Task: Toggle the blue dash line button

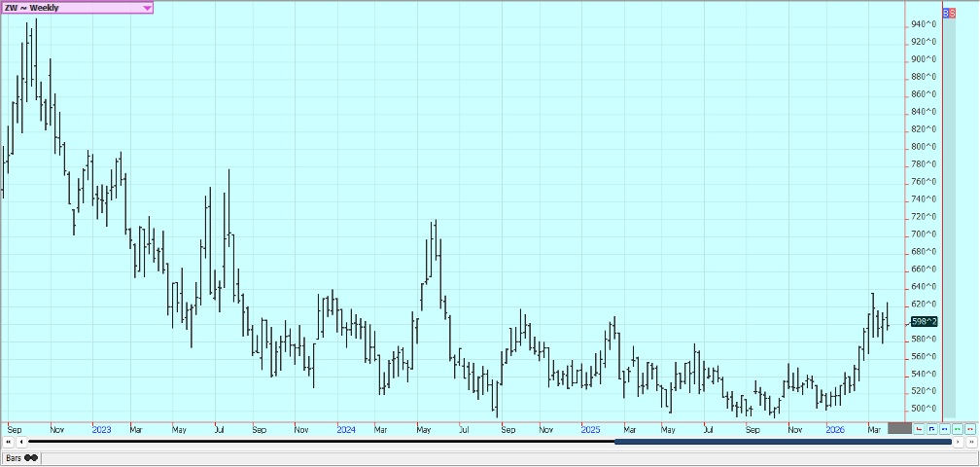Action: [944, 428]
